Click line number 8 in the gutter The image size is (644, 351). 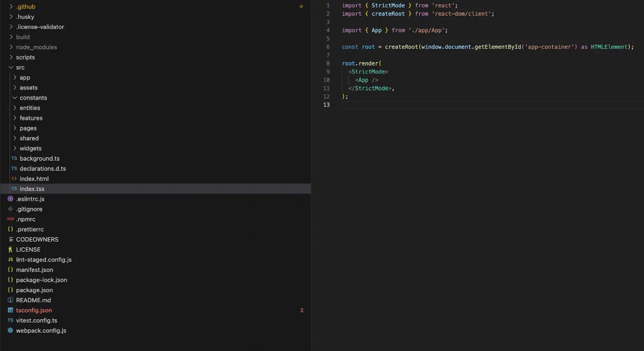pyautogui.click(x=328, y=63)
